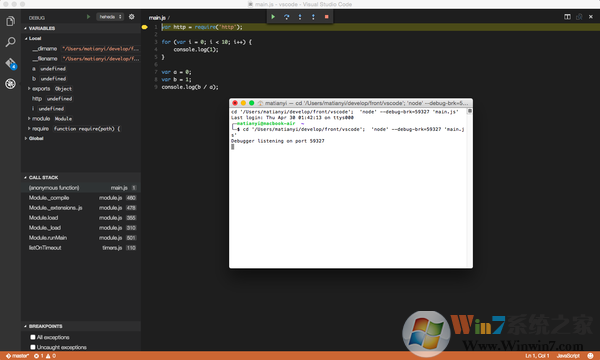Click variable i undefined row
600x360 pixels.
(x=81, y=109)
